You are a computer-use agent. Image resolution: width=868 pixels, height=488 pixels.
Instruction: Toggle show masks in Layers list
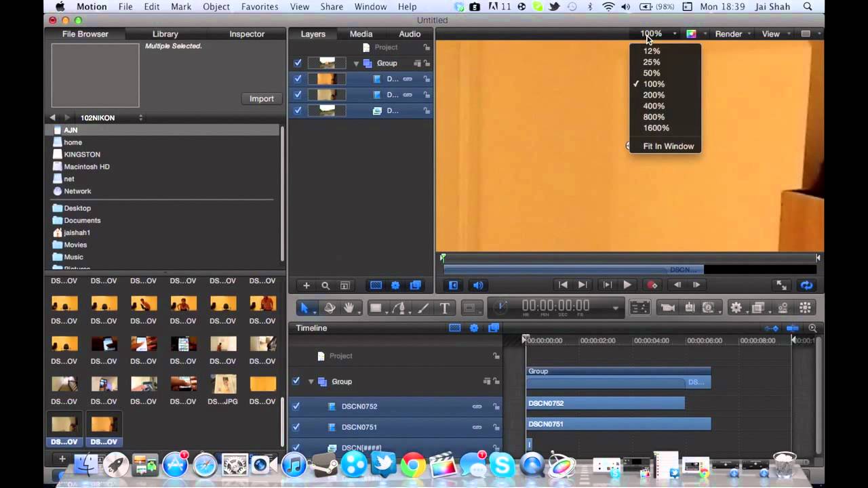(x=376, y=286)
